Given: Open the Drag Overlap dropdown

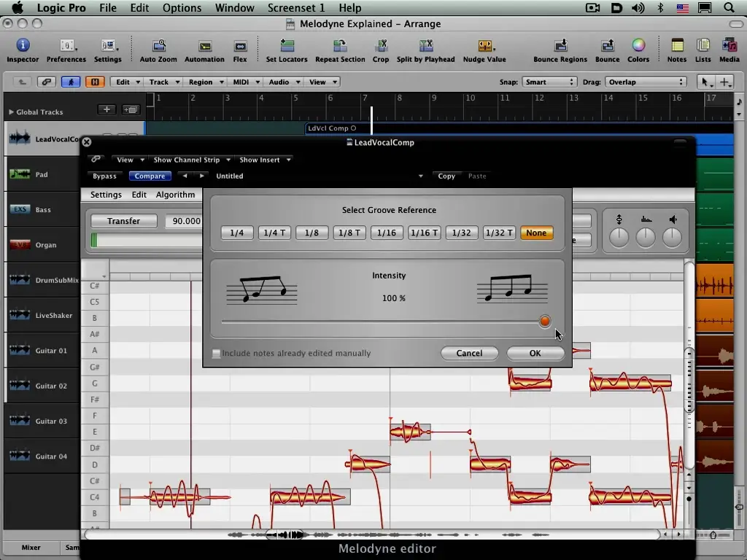Looking at the screenshot, I should pos(646,82).
